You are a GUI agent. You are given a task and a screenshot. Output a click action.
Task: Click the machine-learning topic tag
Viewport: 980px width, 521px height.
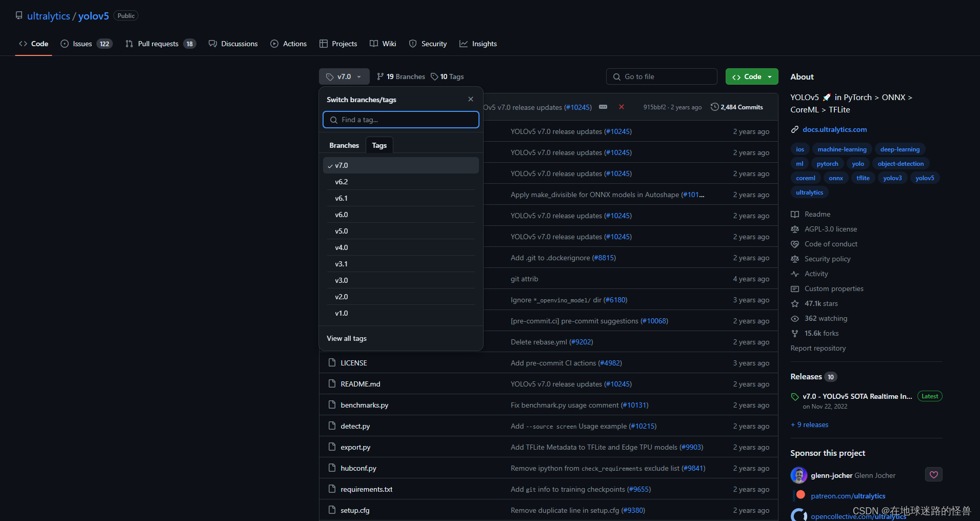[x=842, y=149]
